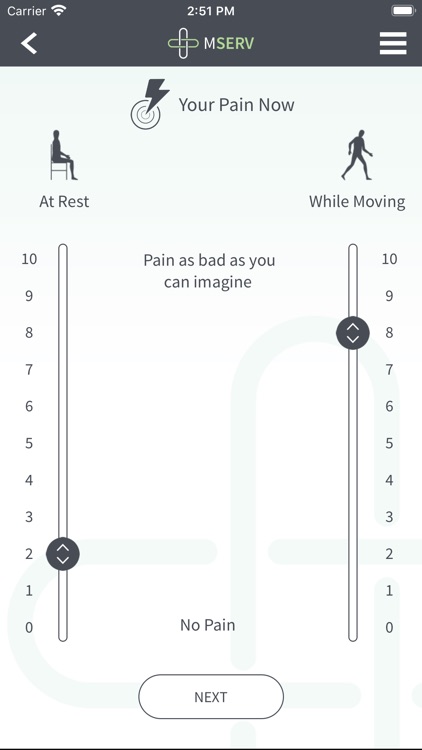Tap the walking person While Moving icon

(x=357, y=154)
